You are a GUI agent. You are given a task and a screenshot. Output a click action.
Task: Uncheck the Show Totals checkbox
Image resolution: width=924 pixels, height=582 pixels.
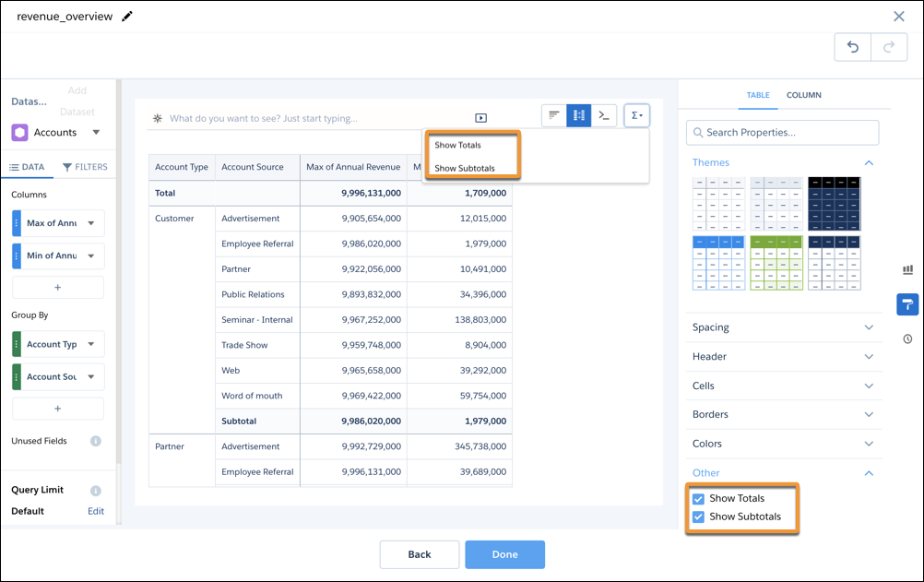pyautogui.click(x=699, y=499)
